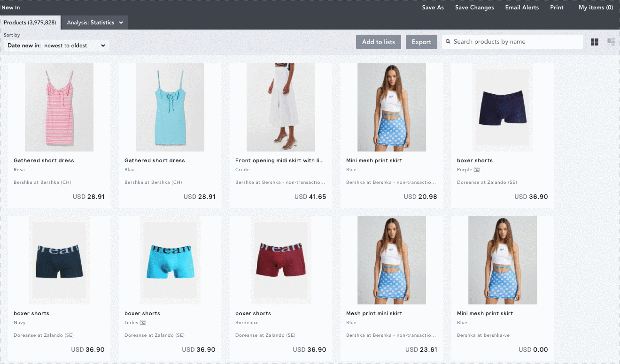Screen dimensions: 620x364
Task: Click the color label Blau
Action: point(130,170)
